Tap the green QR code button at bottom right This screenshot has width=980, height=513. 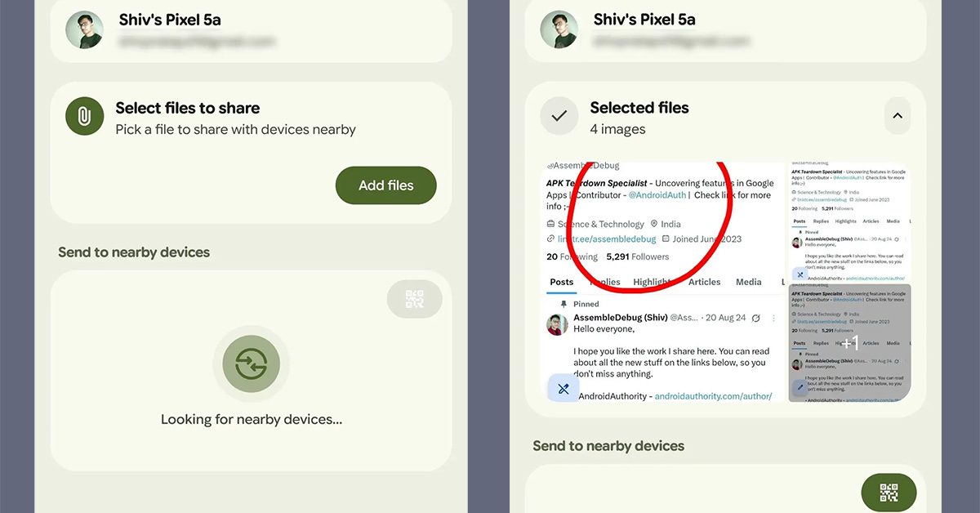pyautogui.click(x=889, y=493)
